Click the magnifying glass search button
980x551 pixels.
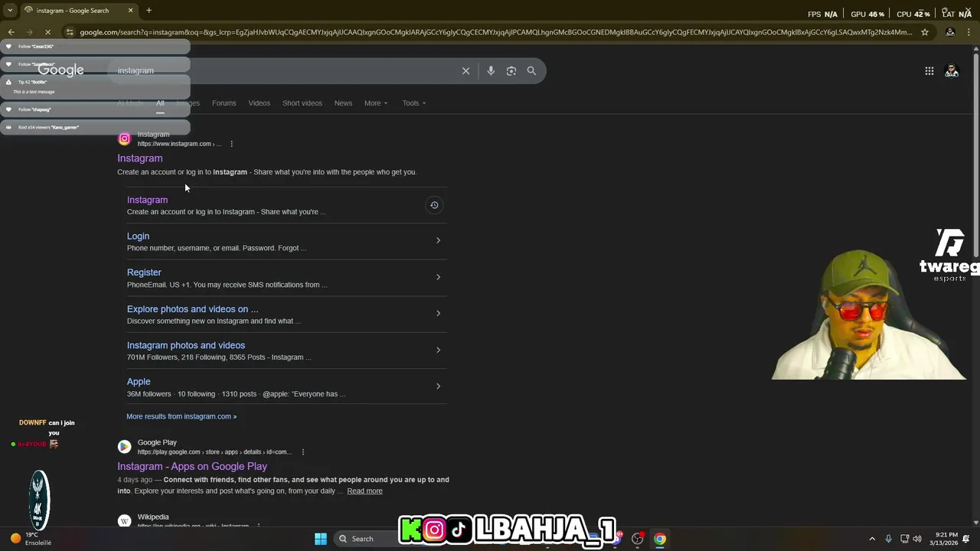(x=531, y=70)
